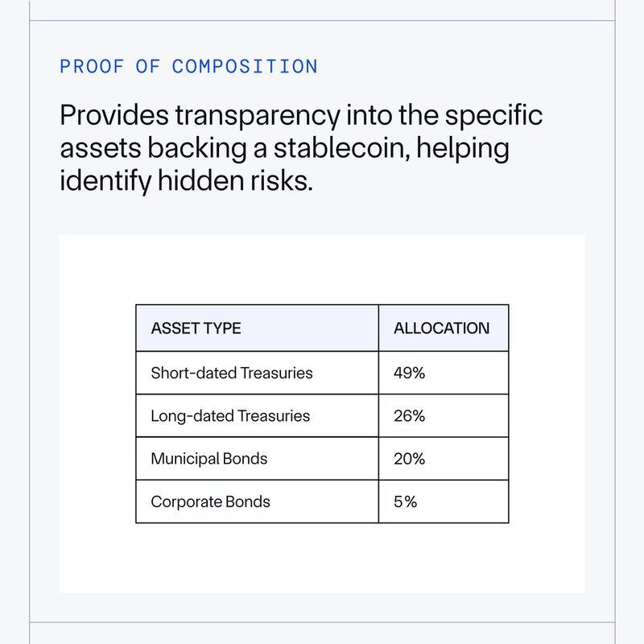Click the "Long-dated Treasuries" table cell
This screenshot has height=644, width=644.
point(230,416)
